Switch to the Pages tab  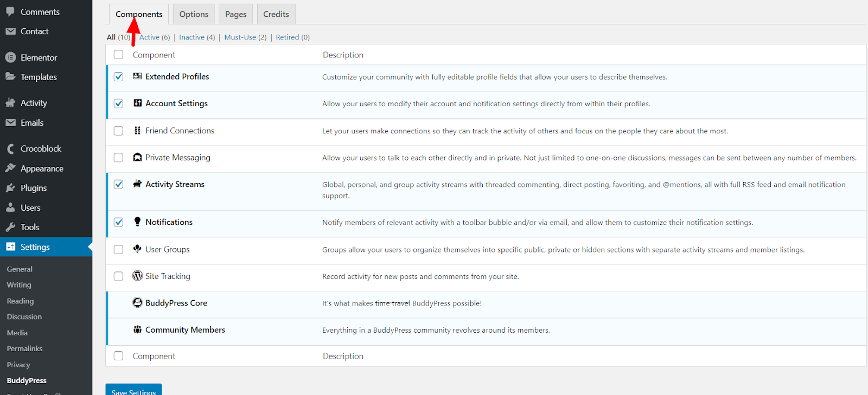(x=236, y=14)
